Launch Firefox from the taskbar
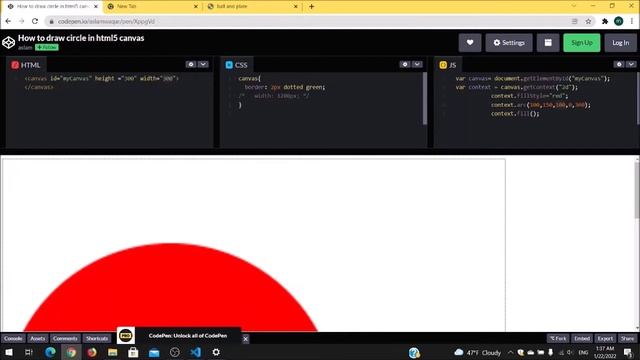The height and width of the screenshot is (360, 640). [x=92, y=352]
